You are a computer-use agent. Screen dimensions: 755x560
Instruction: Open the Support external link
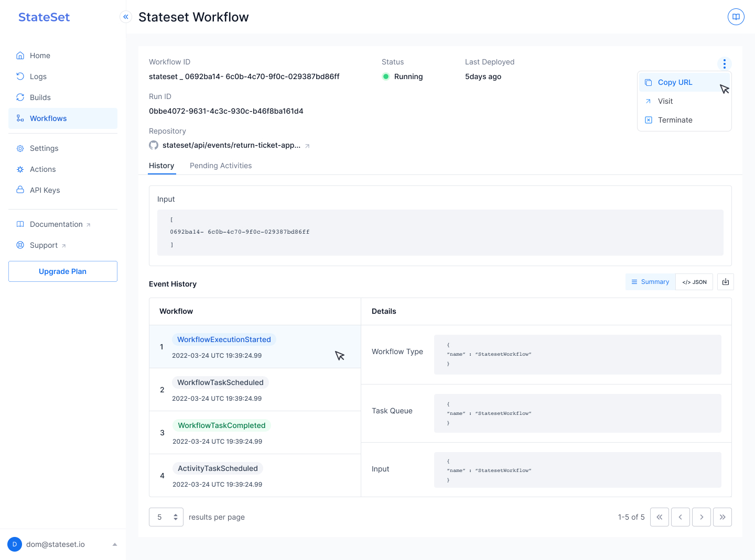click(63, 245)
